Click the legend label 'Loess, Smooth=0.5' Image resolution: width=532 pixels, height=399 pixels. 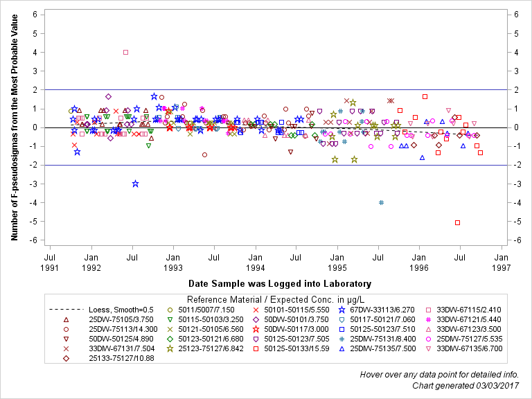tap(121, 310)
